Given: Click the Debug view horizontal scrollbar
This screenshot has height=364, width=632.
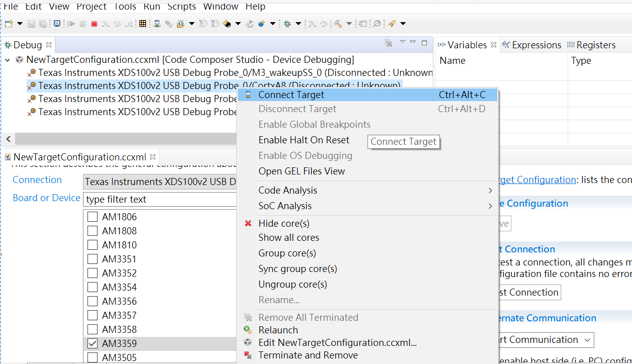Looking at the screenshot, I should click(126, 139).
